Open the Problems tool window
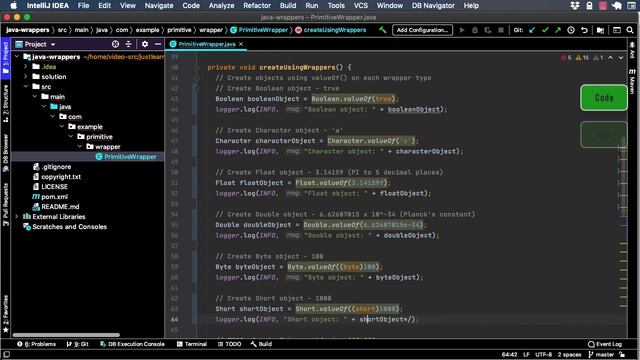Image resolution: width=640 pixels, height=360 pixels. (x=37, y=344)
